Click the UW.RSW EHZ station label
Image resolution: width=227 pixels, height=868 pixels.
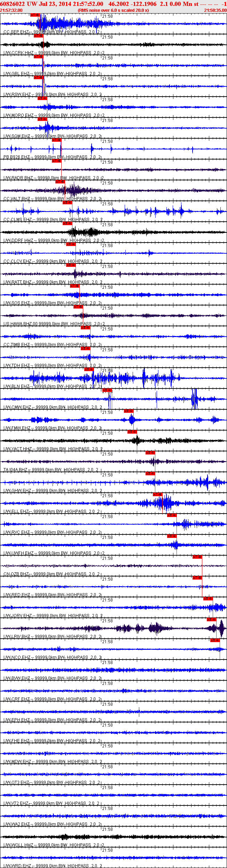click(x=17, y=95)
